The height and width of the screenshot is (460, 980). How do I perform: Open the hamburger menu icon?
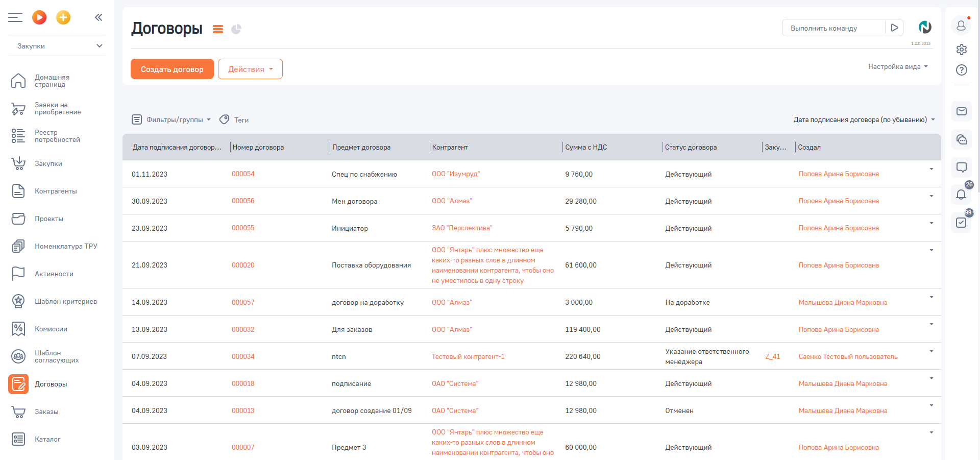click(15, 18)
